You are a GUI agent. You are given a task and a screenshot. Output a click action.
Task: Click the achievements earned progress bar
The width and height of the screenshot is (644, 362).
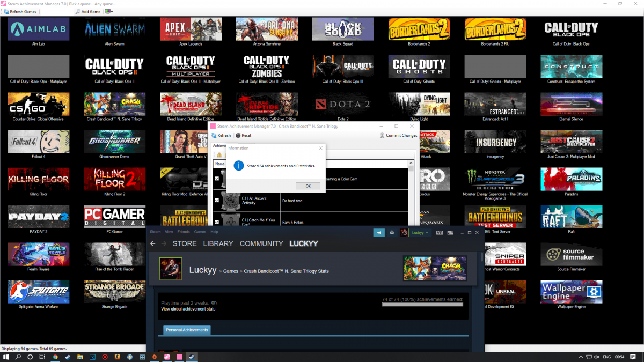(x=422, y=304)
